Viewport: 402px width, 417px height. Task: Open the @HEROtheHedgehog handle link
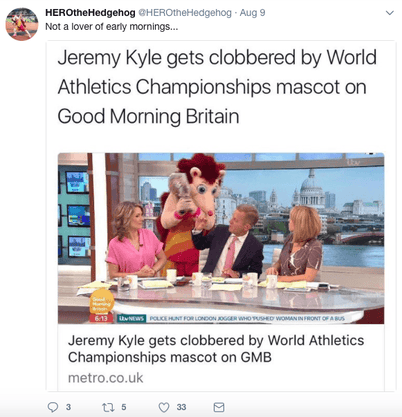pos(185,13)
